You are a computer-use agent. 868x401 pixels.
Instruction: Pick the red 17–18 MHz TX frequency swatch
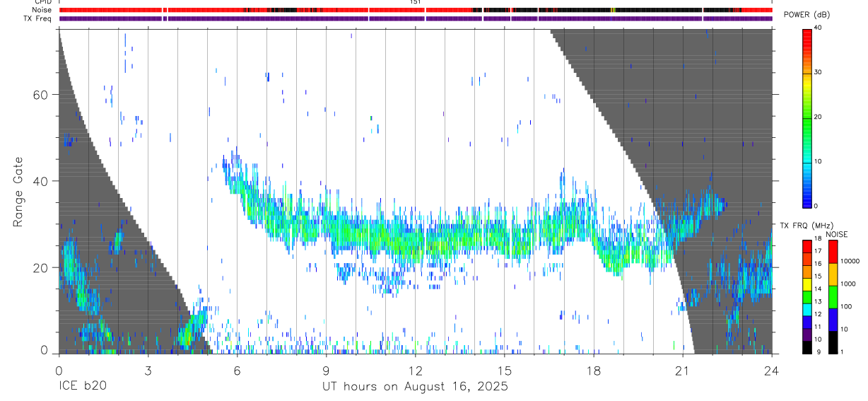pos(807,247)
